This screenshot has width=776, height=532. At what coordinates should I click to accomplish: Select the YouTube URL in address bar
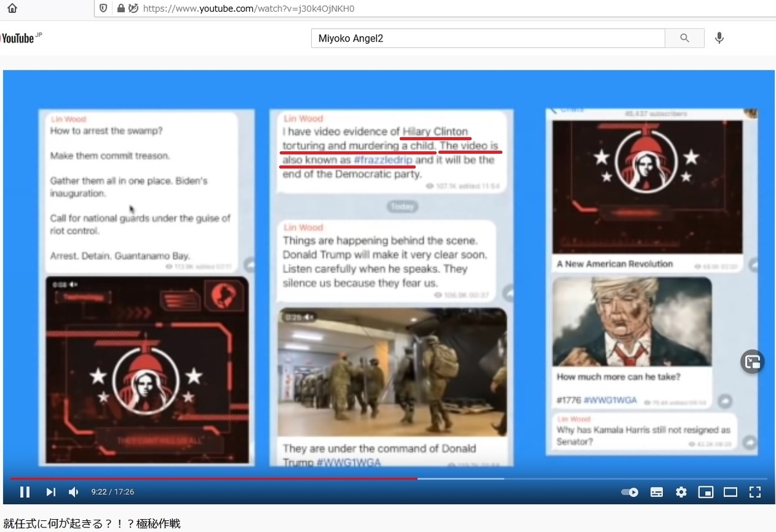[x=248, y=9]
